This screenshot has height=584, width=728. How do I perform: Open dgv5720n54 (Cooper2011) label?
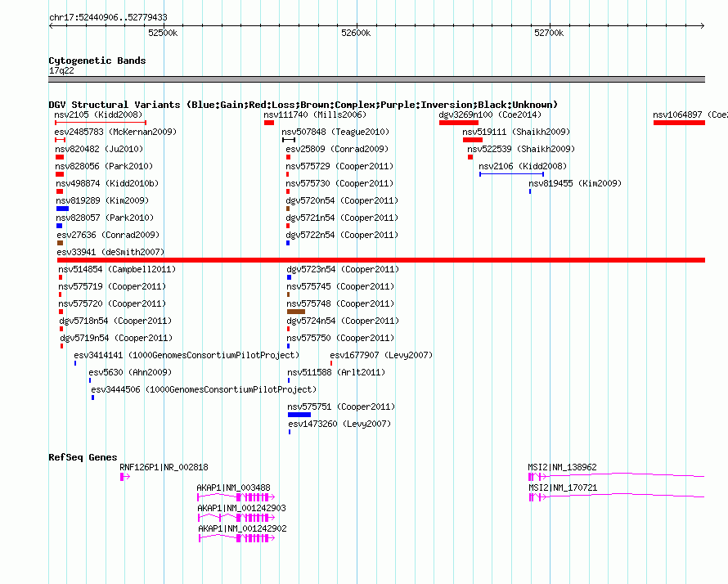(x=342, y=200)
